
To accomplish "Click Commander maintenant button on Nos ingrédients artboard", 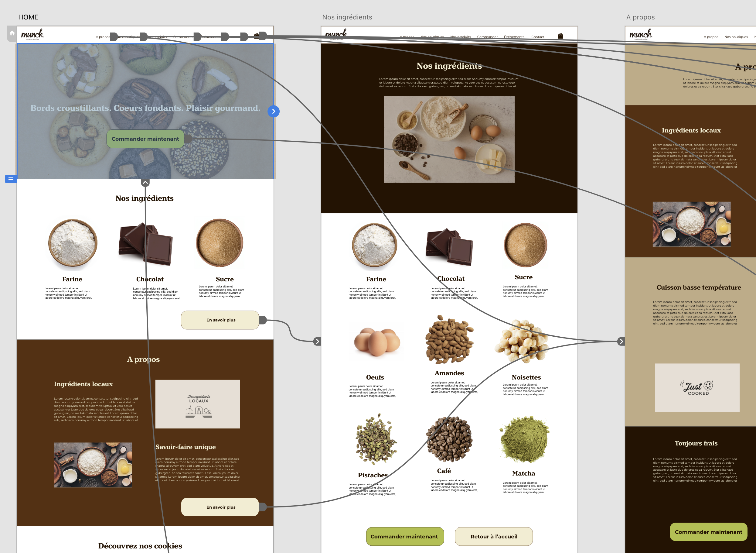I will 404,536.
